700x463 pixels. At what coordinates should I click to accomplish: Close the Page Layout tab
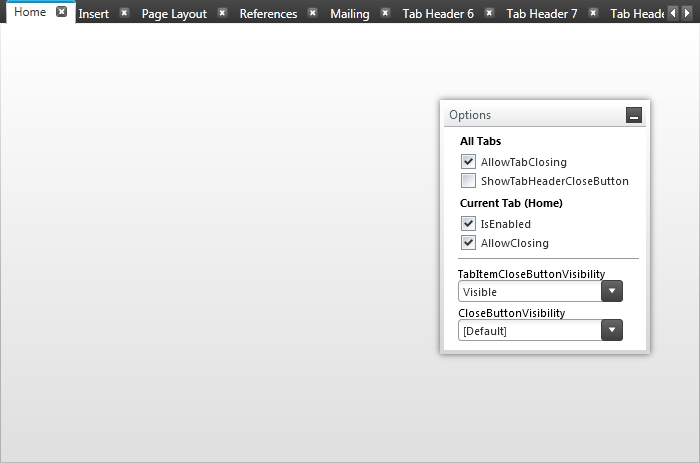tap(222, 13)
